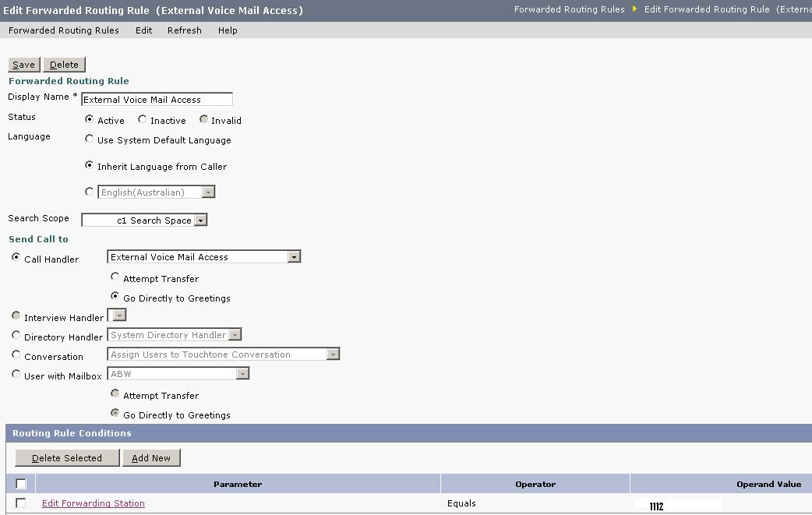This screenshot has width=812, height=515.
Task: Click the Delete button
Action: [x=64, y=65]
